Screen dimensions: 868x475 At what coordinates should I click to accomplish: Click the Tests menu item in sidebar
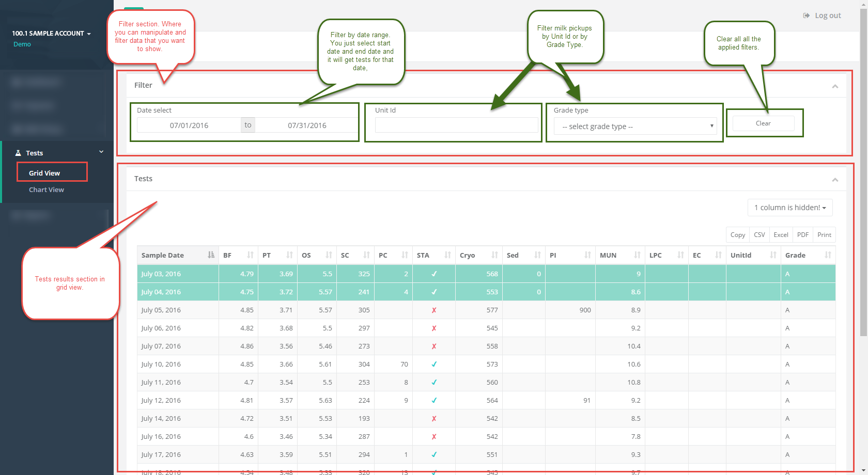click(x=57, y=153)
